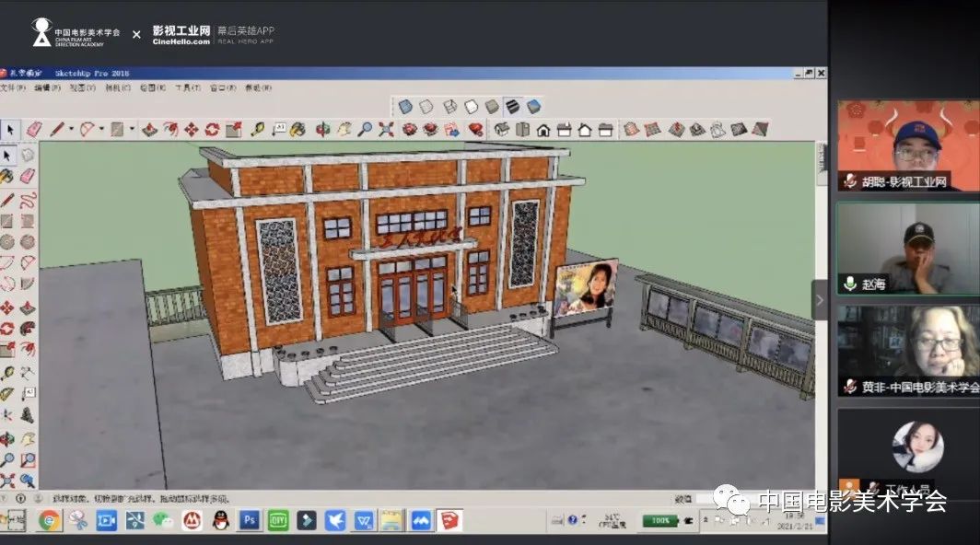The height and width of the screenshot is (545, 980).
Task: Select 赵海's participant video thumbnail
Action: tap(907, 249)
